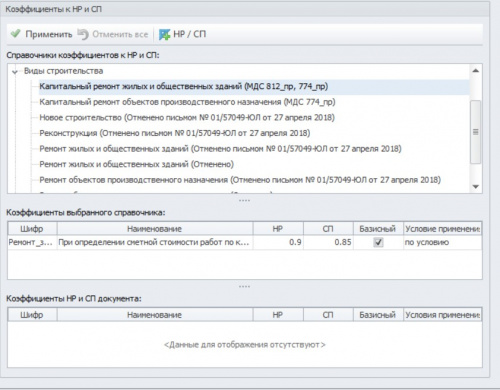500x390 pixels.
Task: Click the Наименование header in selected directory table
Action: coord(155,229)
